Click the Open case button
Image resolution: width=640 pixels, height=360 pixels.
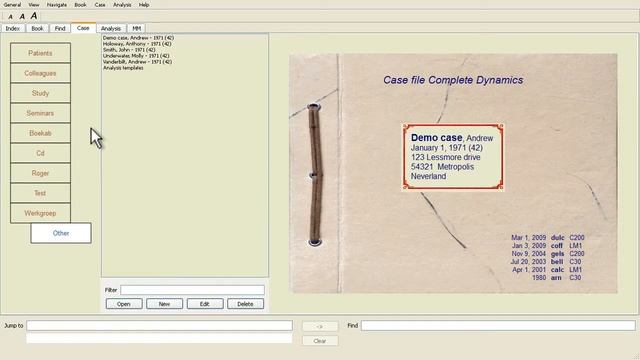(x=124, y=304)
